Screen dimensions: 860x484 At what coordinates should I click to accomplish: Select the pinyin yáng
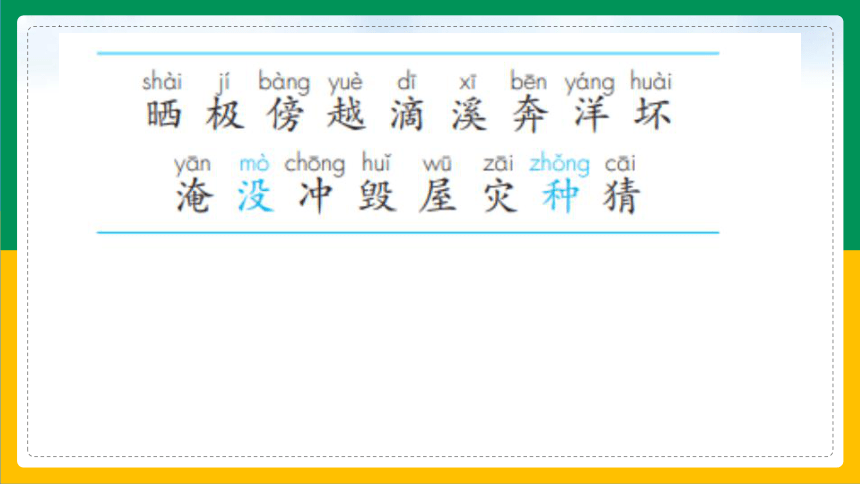pos(590,83)
